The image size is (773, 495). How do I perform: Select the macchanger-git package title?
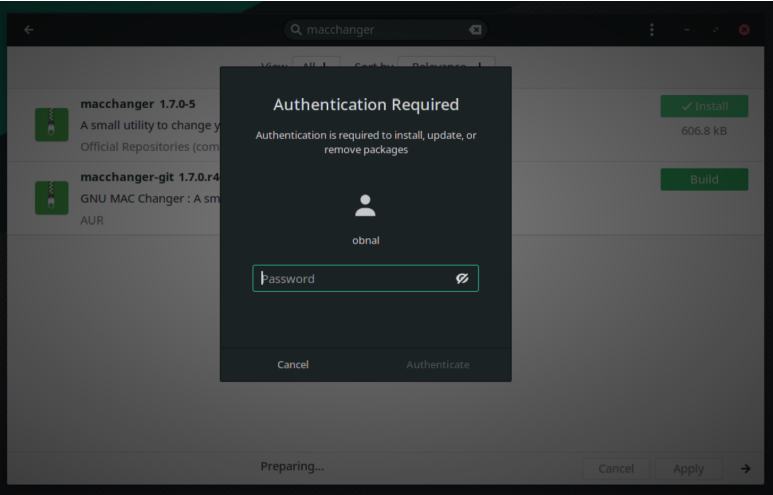(x=150, y=177)
